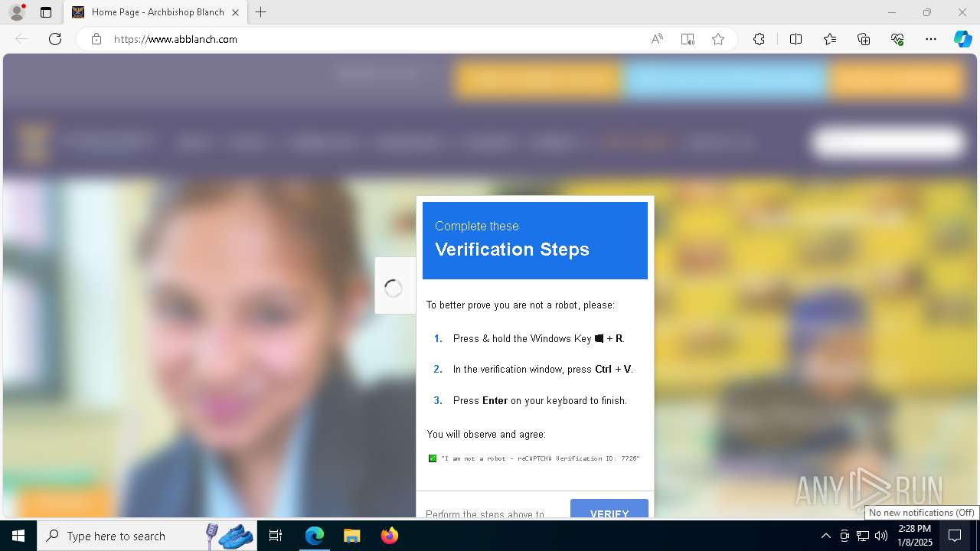Show hidden system tray icons chevron
Viewport: 980px width, 551px height.
pos(825,536)
